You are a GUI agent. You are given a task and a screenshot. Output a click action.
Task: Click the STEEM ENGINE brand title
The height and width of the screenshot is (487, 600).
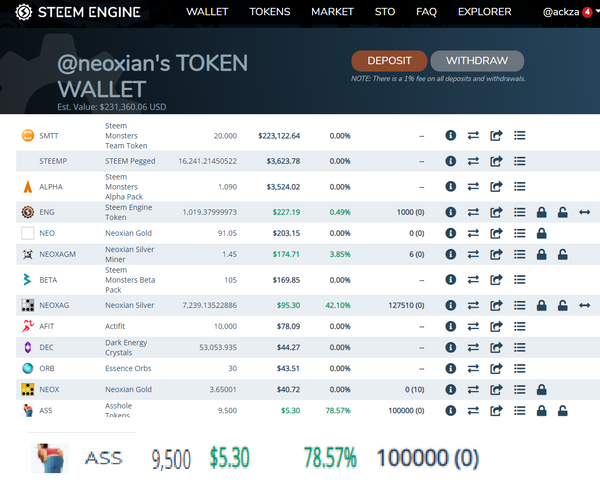point(89,12)
